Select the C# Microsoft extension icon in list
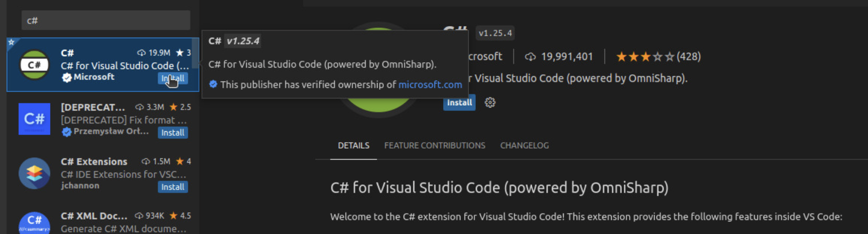This screenshot has height=234, width=868. tap(34, 65)
